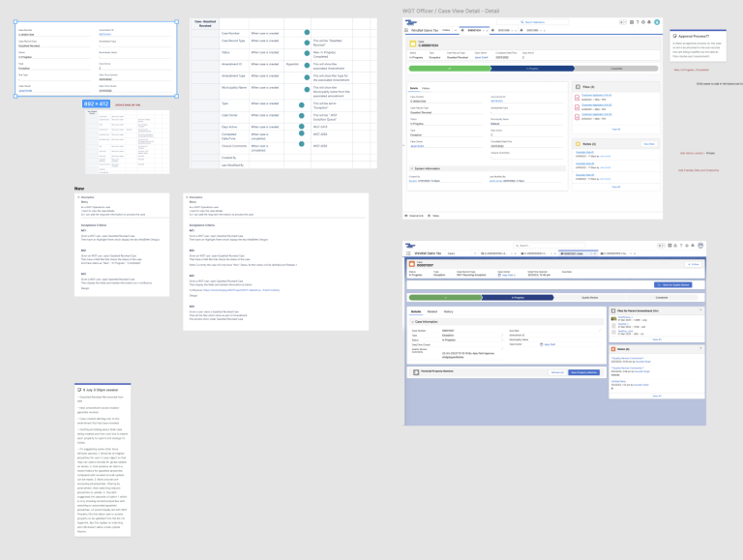Open the History tab in lower mockup
Image resolution: width=743 pixels, height=560 pixels.
coord(448,311)
